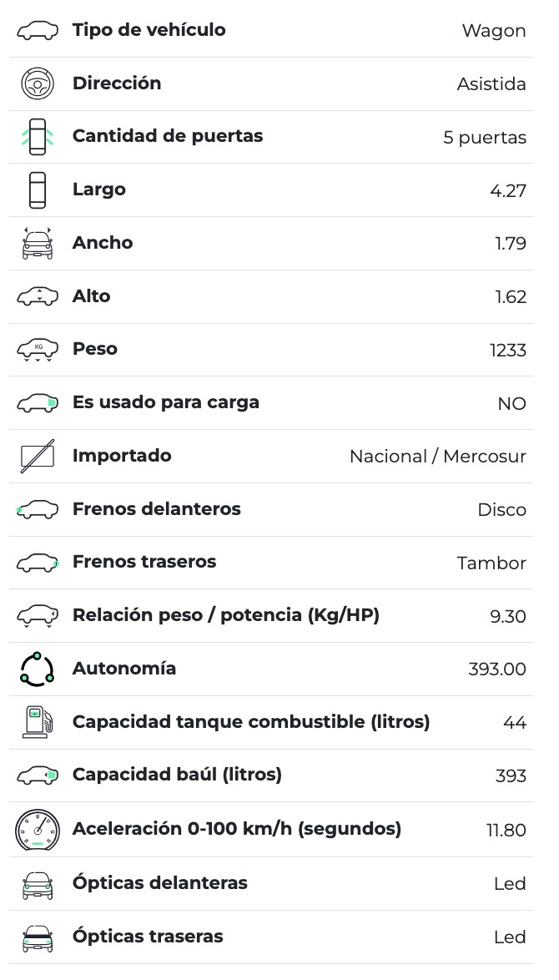Click the circular arrows Autonomía icon
The width and height of the screenshot is (559, 980).
click(38, 669)
